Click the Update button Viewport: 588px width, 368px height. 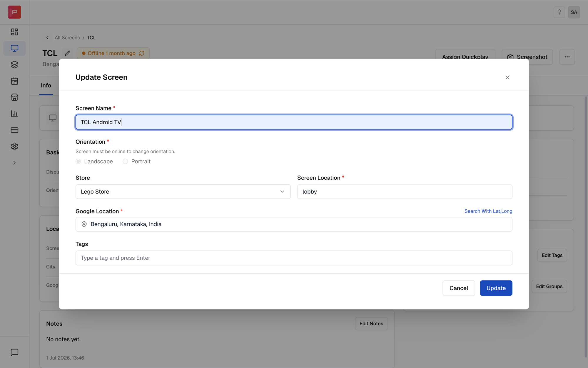click(496, 288)
